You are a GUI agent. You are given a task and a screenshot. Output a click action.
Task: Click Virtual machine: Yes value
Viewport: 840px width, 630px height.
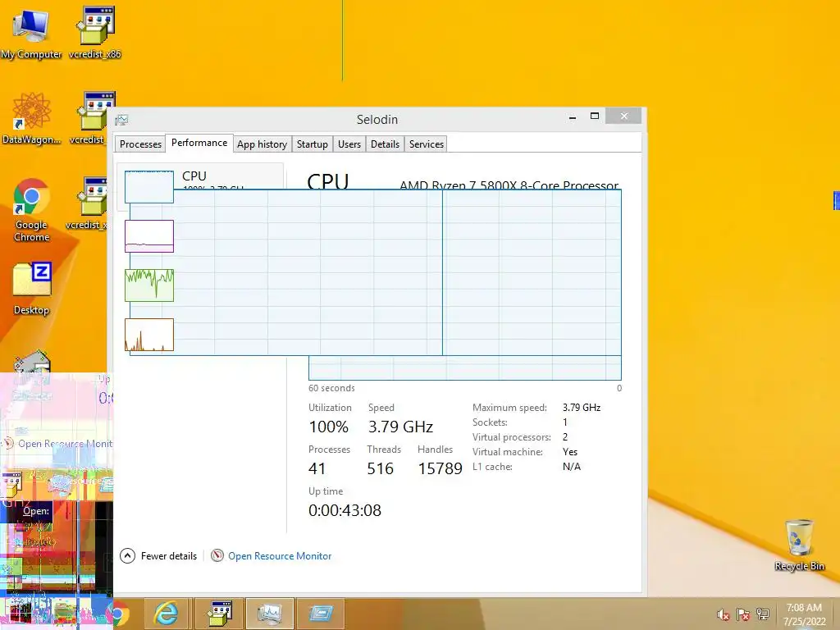coord(570,452)
